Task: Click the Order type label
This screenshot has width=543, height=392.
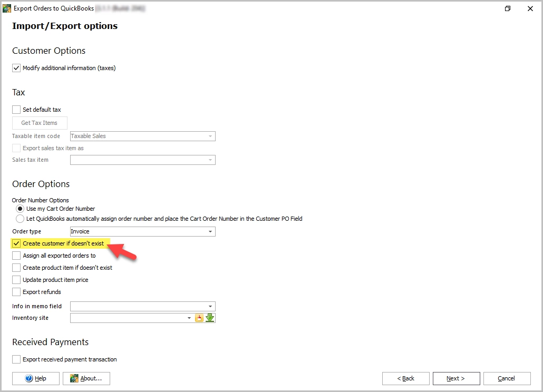Action: [x=27, y=231]
